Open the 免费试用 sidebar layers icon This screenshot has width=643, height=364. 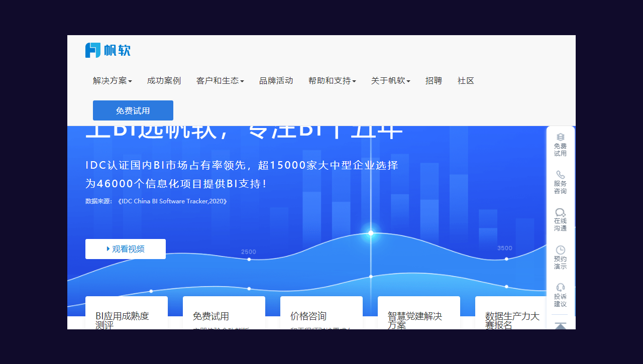point(561,137)
